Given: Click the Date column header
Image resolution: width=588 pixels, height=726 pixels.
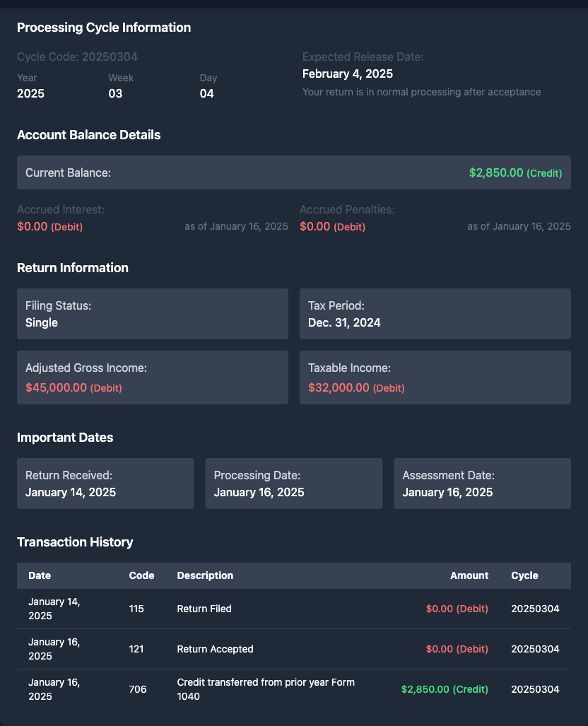Looking at the screenshot, I should 40,575.
